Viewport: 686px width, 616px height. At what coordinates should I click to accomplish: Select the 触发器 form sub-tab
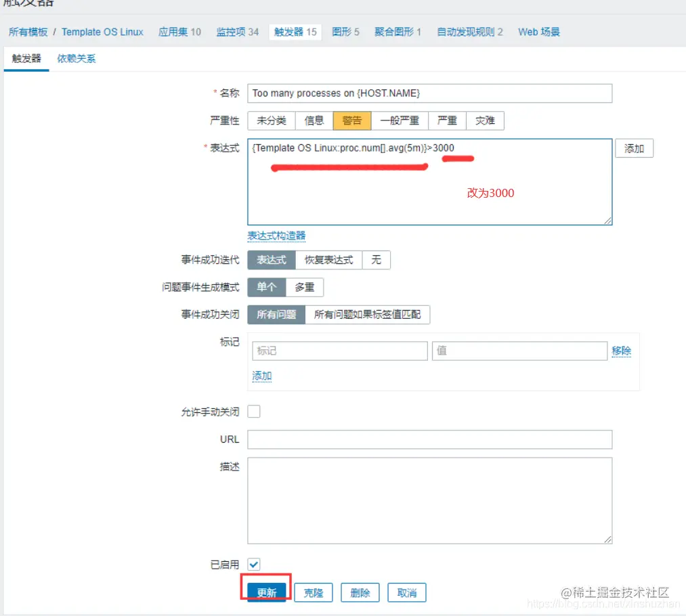point(26,59)
